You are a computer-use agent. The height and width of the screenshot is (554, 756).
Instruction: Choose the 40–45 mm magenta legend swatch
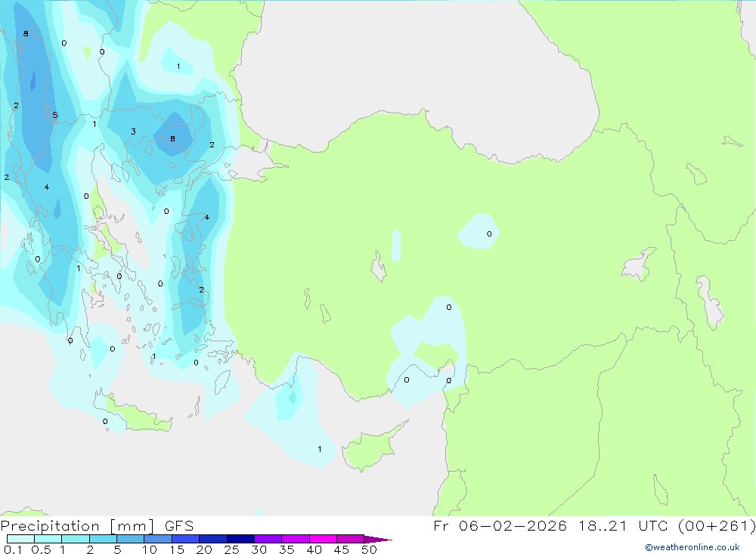point(323,539)
